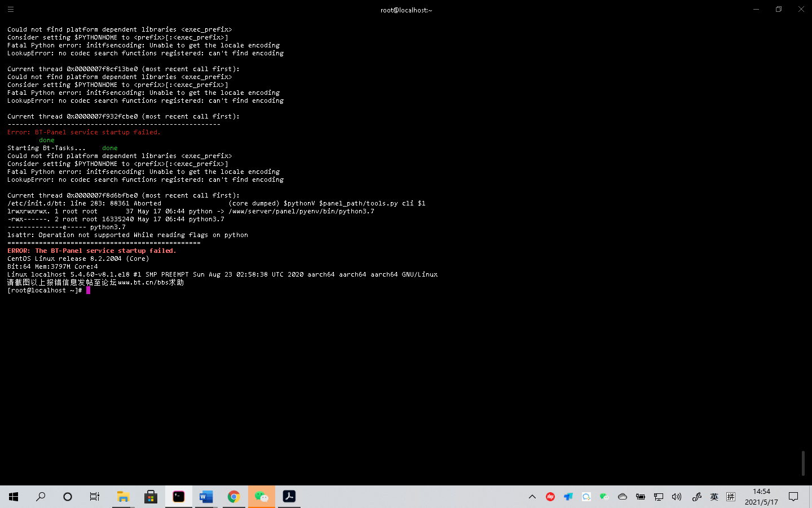
Task: Open WeChat from the taskbar
Action: click(261, 497)
